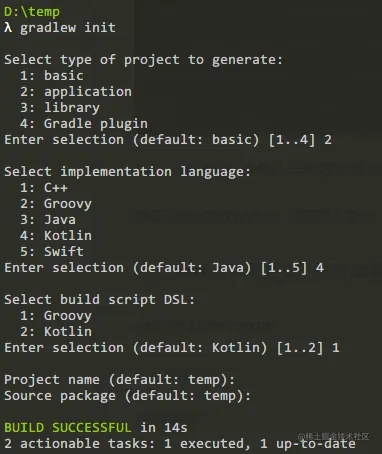Click the '3: Java' language option
This screenshot has height=454, width=382.
48,220
